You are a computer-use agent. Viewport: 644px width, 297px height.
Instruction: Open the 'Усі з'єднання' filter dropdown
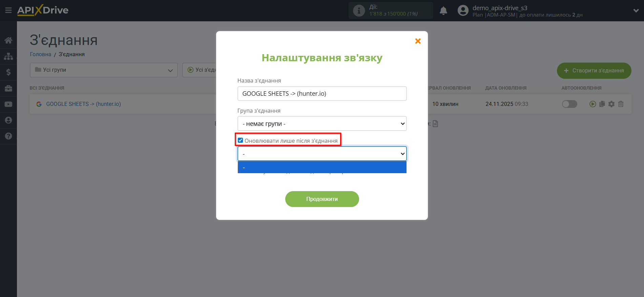coord(200,70)
